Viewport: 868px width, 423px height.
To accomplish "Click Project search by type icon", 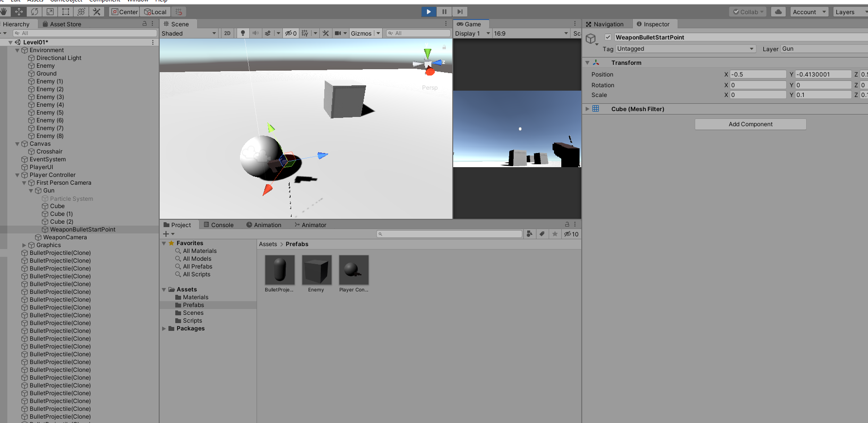I will tap(530, 234).
